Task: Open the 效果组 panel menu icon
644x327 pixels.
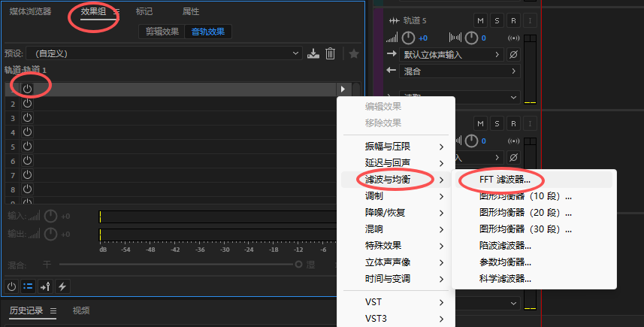Action: click(116, 12)
